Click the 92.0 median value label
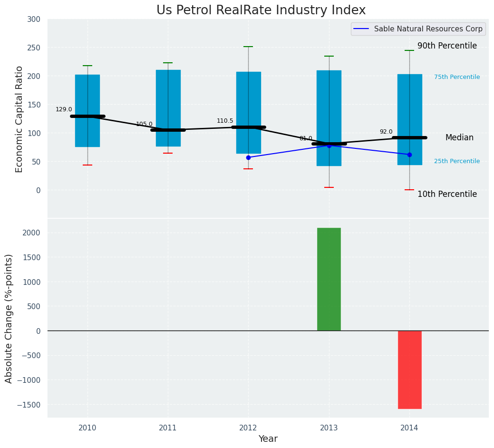This screenshot has height=448, width=494. point(386,132)
